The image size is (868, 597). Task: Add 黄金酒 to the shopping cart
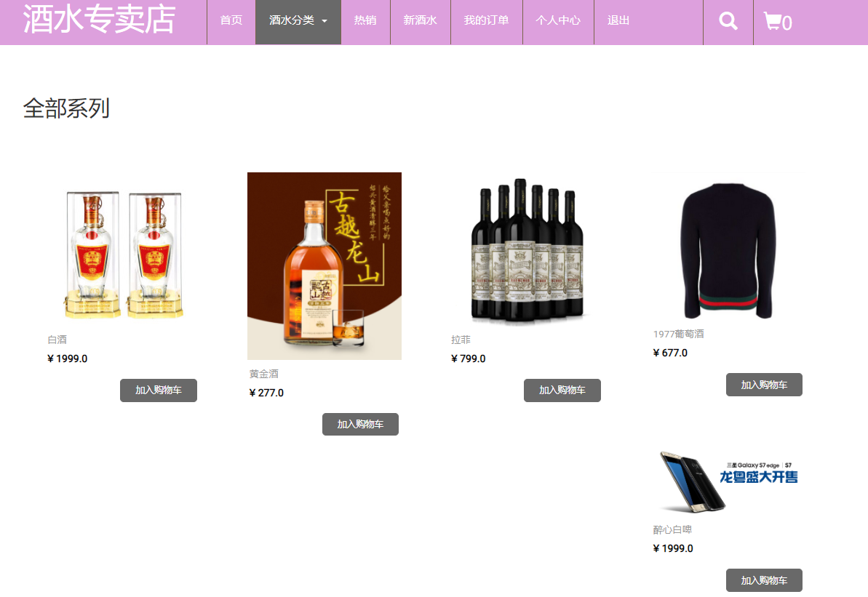click(360, 425)
